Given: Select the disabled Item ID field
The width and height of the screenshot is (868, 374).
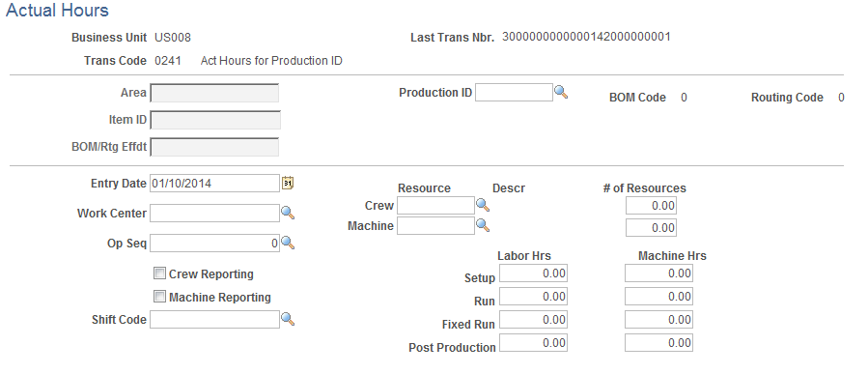Looking at the screenshot, I should 215,120.
